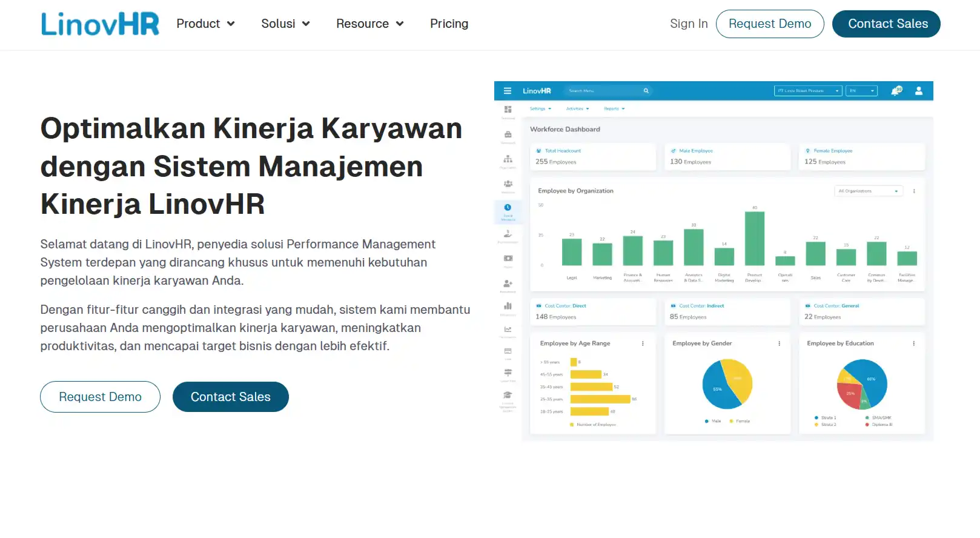Image resolution: width=980 pixels, height=538 pixels.
Task: Click the tallest Product Develop bar
Action: (x=755, y=239)
